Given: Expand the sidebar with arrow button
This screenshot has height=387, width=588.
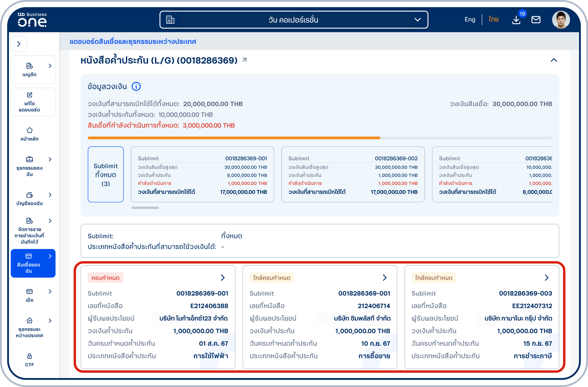Looking at the screenshot, I should [19, 44].
